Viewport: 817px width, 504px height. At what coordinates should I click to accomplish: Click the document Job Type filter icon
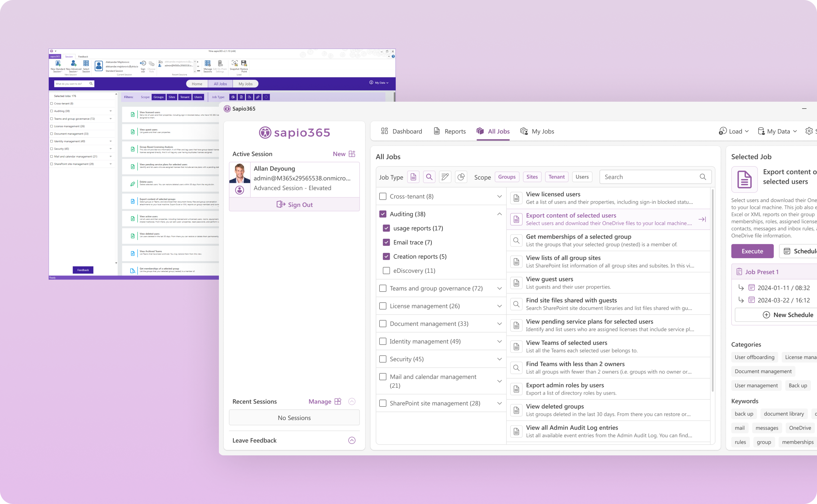[x=413, y=177]
